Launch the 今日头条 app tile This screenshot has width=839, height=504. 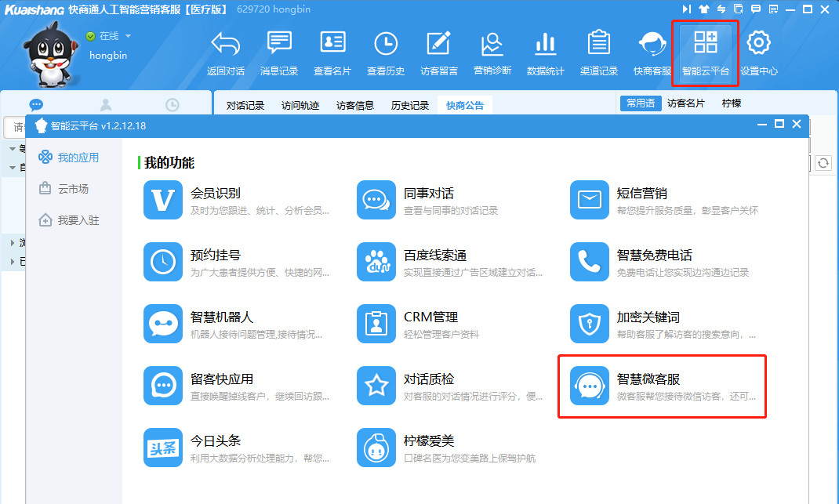163,448
